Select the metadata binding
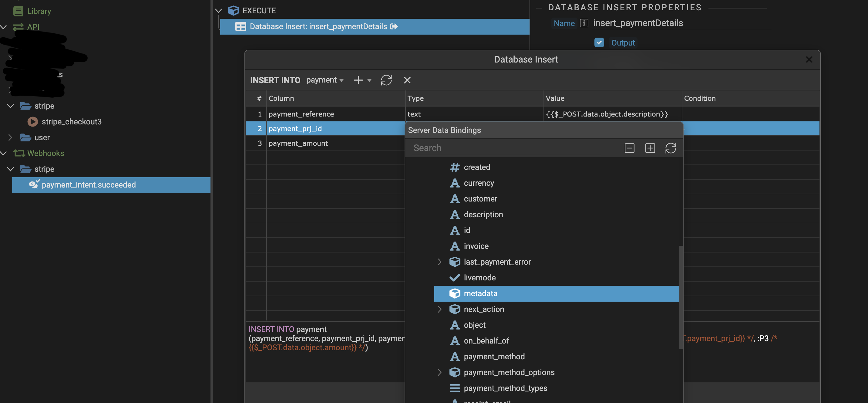This screenshot has height=403, width=868. click(556, 293)
